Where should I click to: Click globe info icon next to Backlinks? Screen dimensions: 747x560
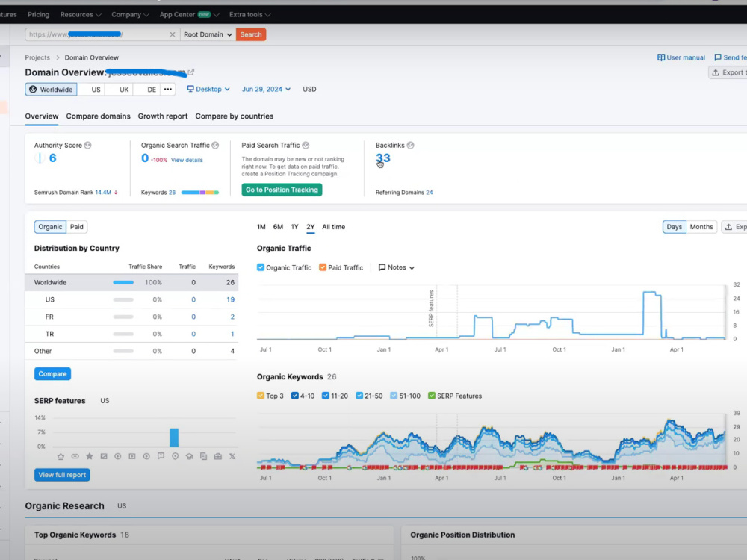411,146
